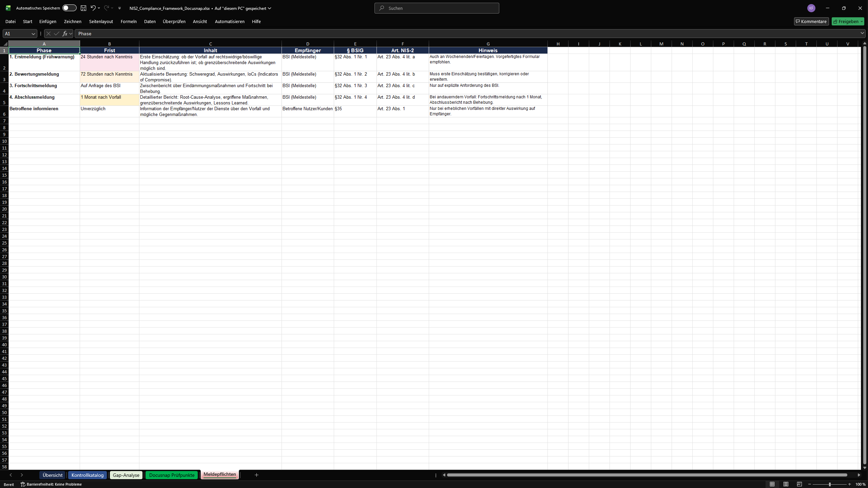
Task: Click the Select All corner triangle
Action: [x=5, y=44]
